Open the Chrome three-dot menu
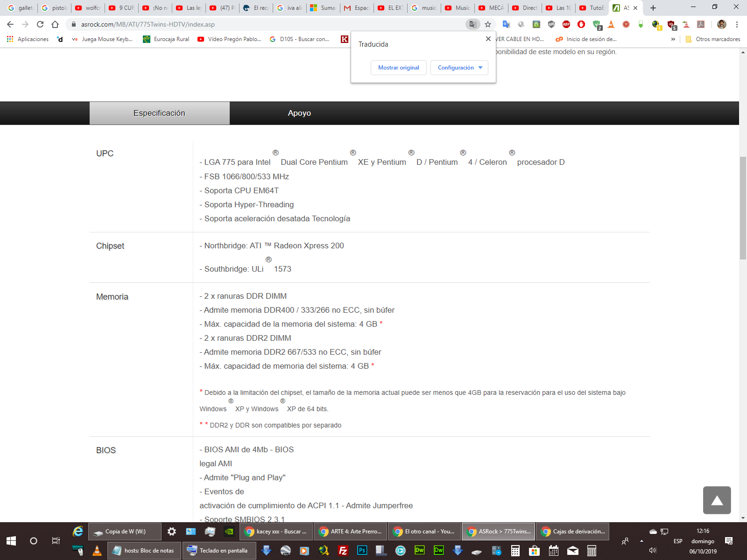Viewport: 747px width, 560px height. point(737,24)
